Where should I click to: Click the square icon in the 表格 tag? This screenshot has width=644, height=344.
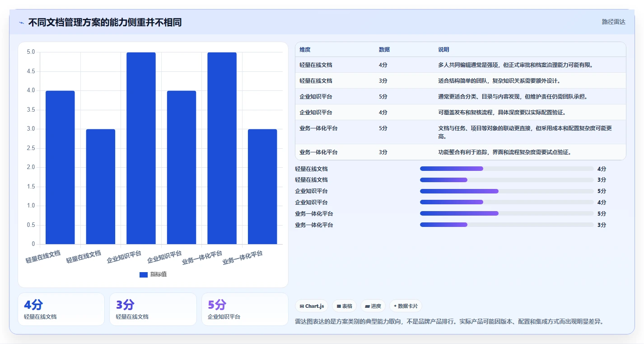(x=339, y=306)
